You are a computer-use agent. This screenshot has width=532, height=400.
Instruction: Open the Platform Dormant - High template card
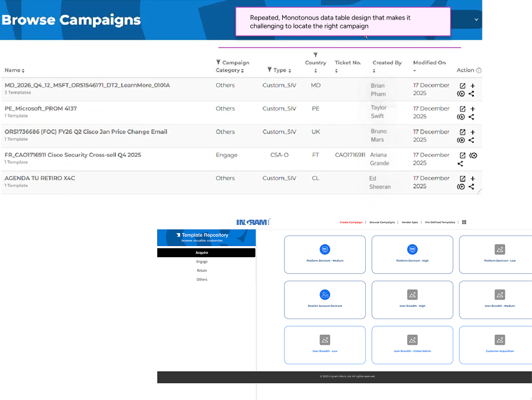pos(412,254)
